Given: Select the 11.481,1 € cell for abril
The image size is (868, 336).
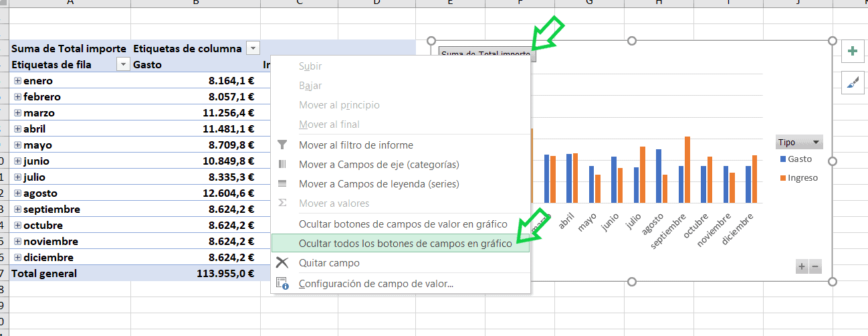Looking at the screenshot, I should tap(195, 129).
